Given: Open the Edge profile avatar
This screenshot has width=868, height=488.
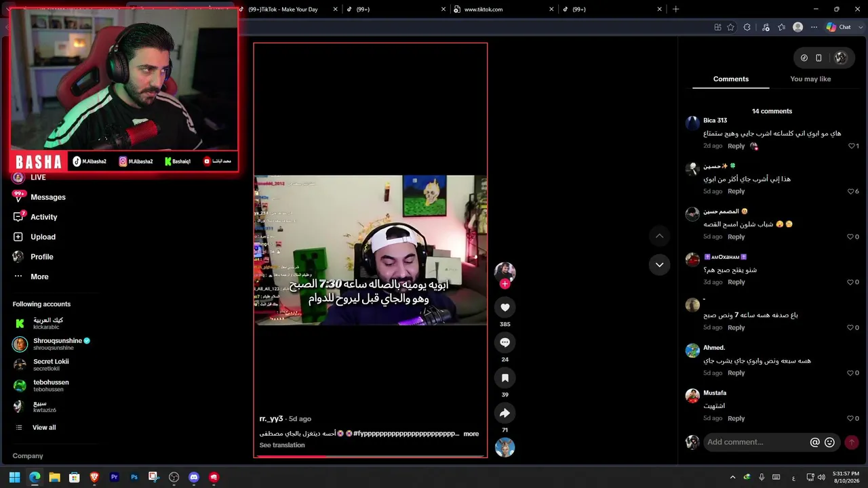Looking at the screenshot, I should (x=798, y=27).
